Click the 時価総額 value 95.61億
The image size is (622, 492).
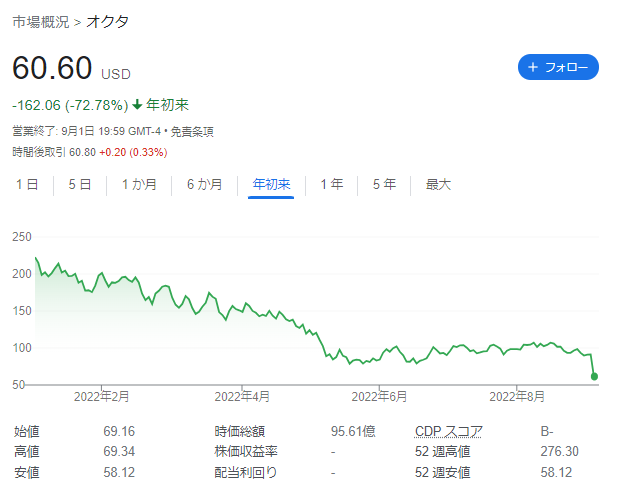pyautogui.click(x=353, y=431)
